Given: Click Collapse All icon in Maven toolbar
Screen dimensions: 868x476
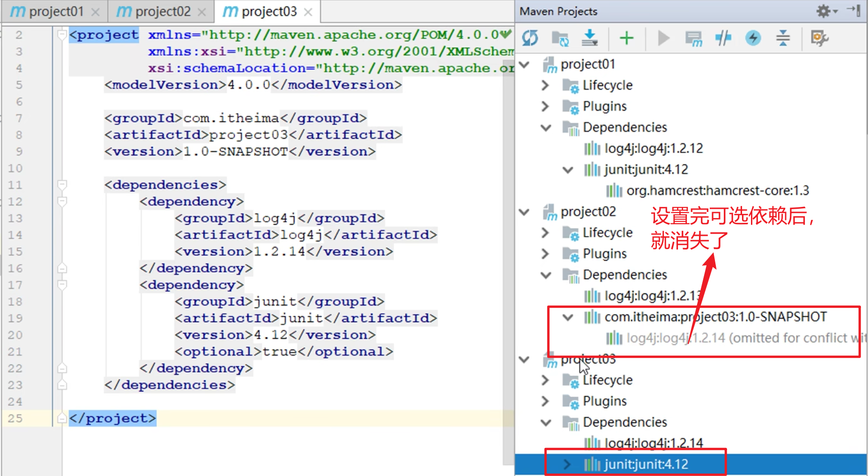Looking at the screenshot, I should [783, 38].
